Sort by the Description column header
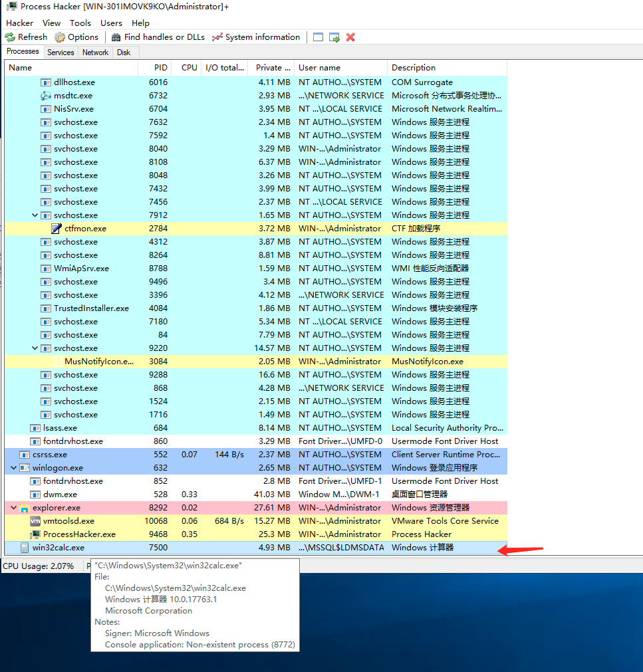The image size is (643, 672). 447,68
